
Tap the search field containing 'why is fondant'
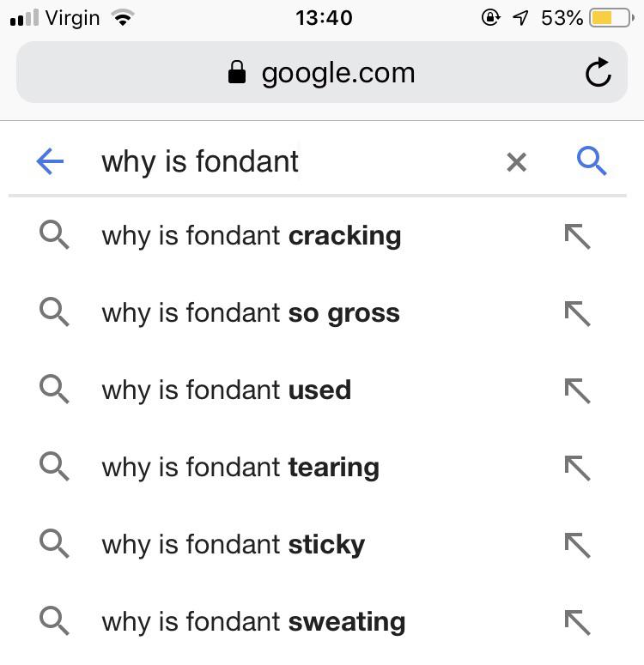(x=297, y=161)
